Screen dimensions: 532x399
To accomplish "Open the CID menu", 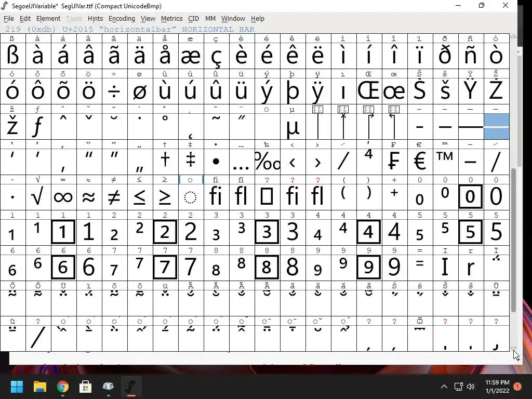I will point(193,19).
